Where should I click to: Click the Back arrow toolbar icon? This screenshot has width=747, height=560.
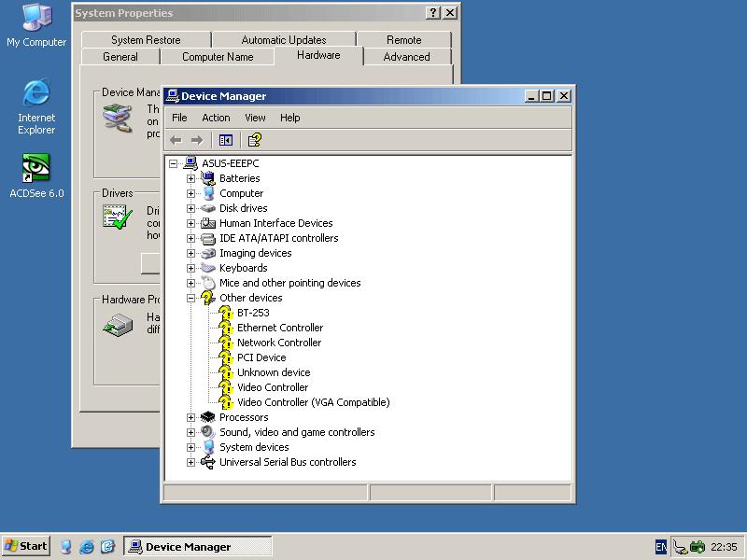(176, 140)
